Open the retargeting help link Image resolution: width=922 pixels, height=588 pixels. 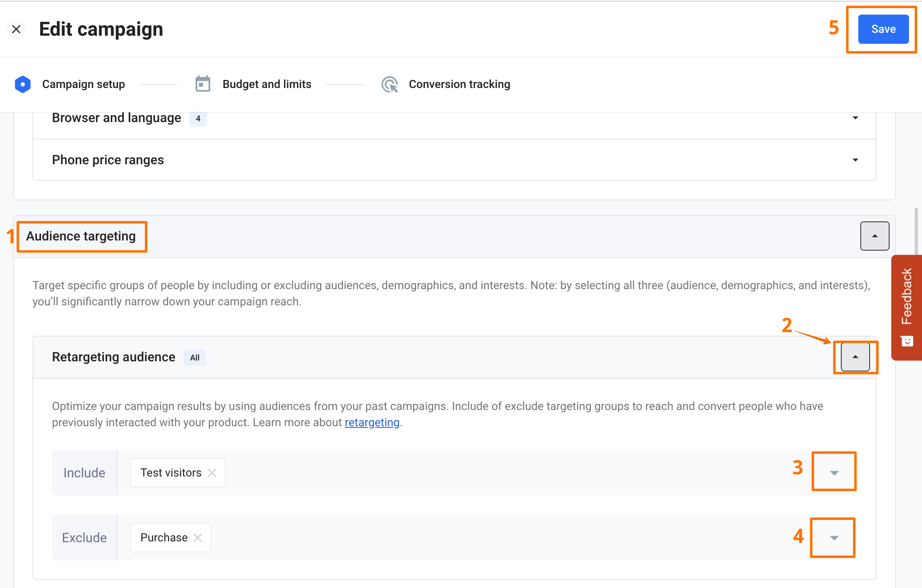point(372,423)
